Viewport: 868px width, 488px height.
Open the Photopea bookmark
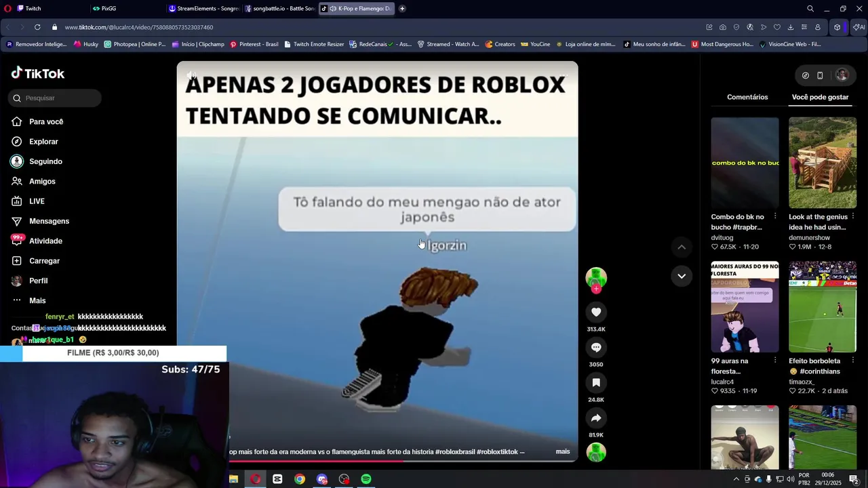134,44
